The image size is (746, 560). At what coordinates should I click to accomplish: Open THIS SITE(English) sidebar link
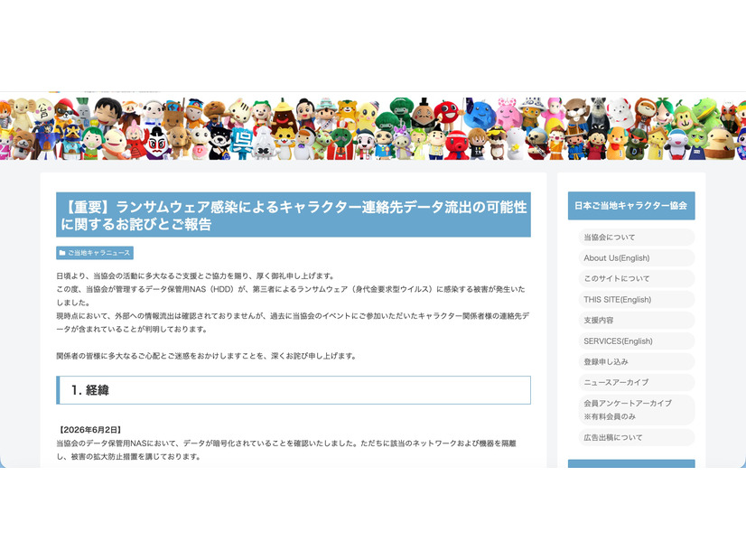coord(636,299)
